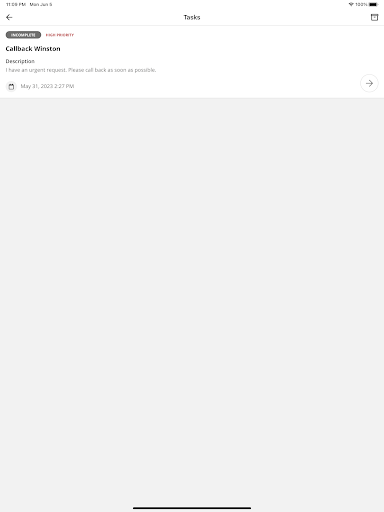Select the INCOMPLETE status badge
384x512 pixels.
tap(23, 35)
